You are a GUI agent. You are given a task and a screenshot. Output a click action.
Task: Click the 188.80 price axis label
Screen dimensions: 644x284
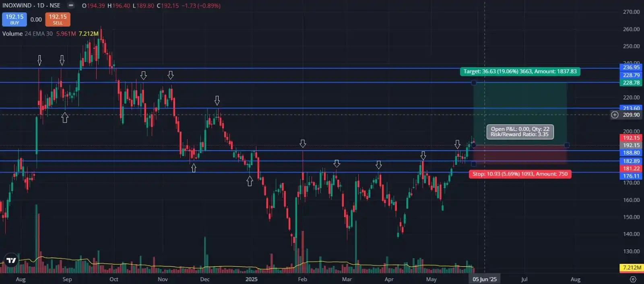coord(631,153)
